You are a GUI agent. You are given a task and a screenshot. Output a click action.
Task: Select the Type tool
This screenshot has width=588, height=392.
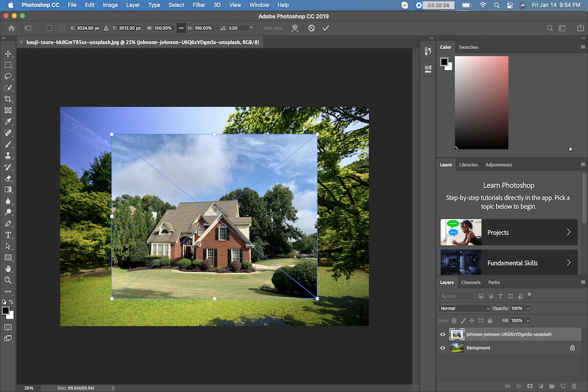click(x=8, y=235)
